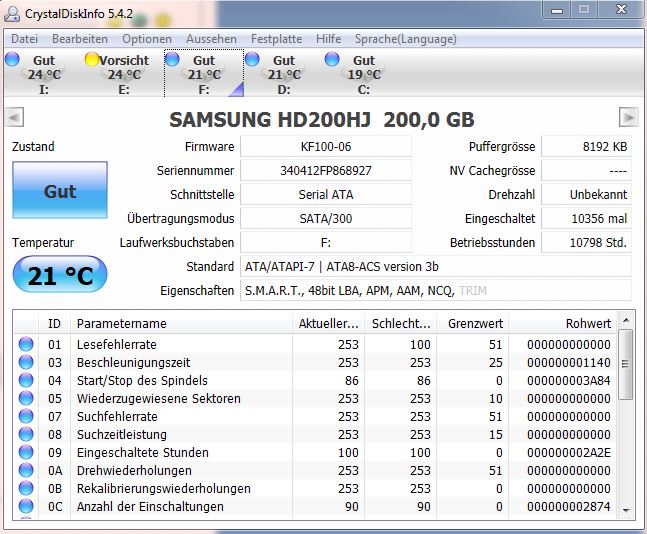Open the Bearbeiten menu
This screenshot has height=534, width=647.
click(x=80, y=39)
